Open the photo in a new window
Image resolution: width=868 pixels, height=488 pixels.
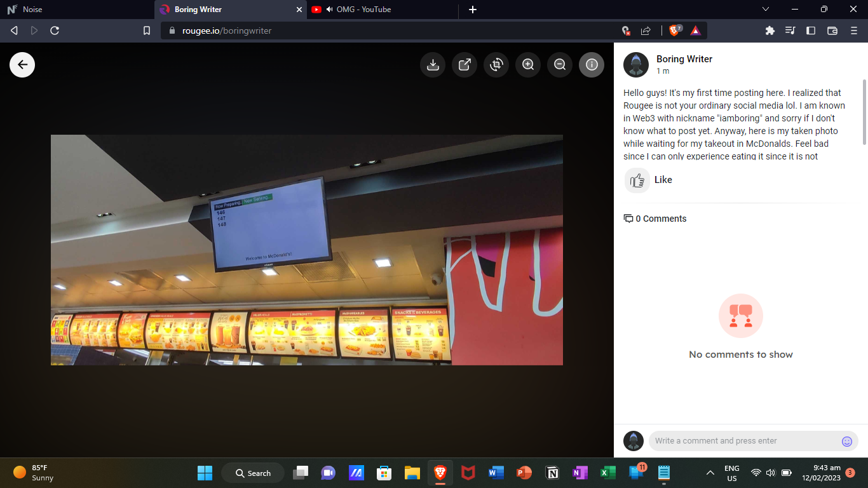(x=465, y=64)
